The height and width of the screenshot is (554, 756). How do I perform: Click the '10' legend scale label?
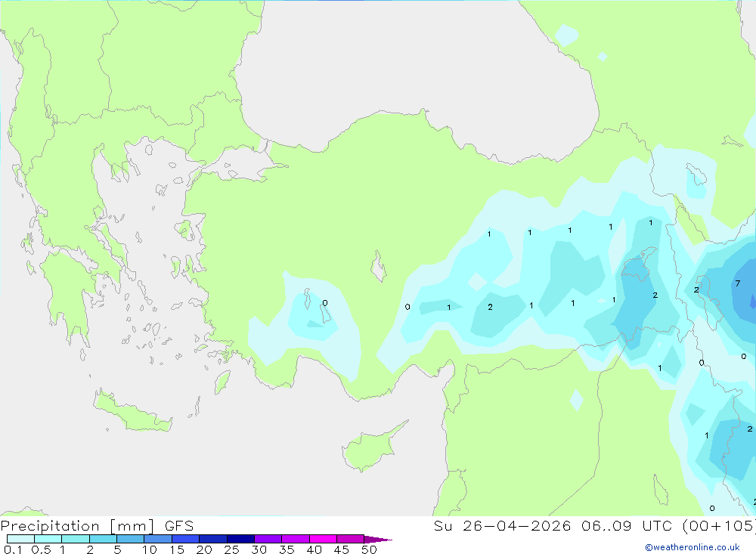[150, 549]
